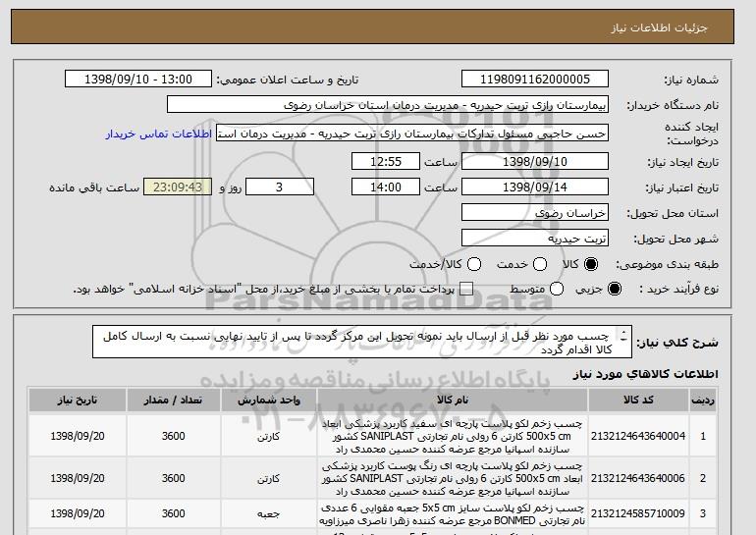This screenshot has width=756, height=535.
Task: Click the public announcement date-time field
Action: [138, 80]
